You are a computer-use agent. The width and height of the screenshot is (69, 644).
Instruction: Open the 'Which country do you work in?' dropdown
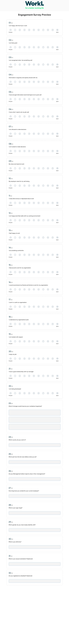[34, 445]
